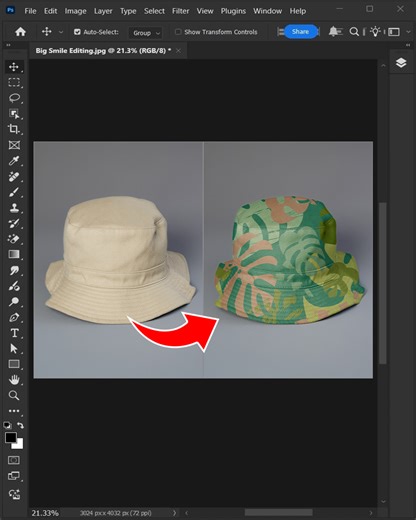
Task: Set the foreground color black swatch
Action: pos(10,437)
